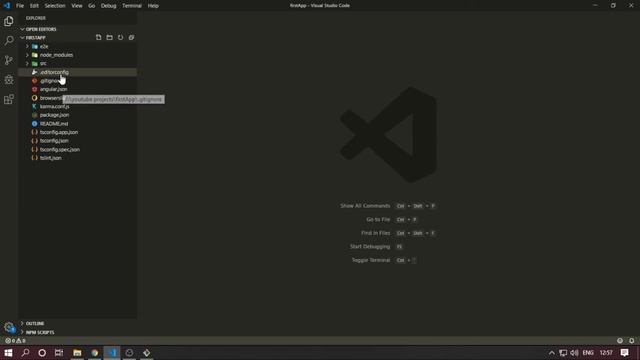Click the volume icon in system tray
Screen dimensions: 640x360
574,353
